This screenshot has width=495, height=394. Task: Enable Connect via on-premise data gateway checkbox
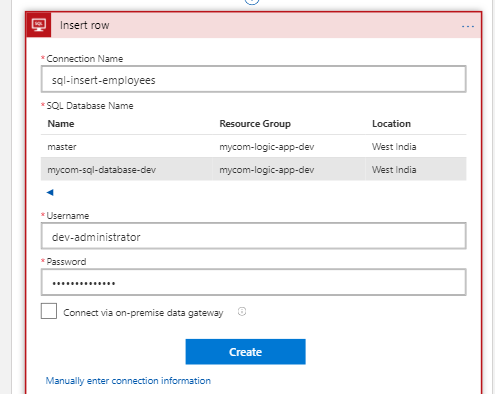click(x=49, y=311)
